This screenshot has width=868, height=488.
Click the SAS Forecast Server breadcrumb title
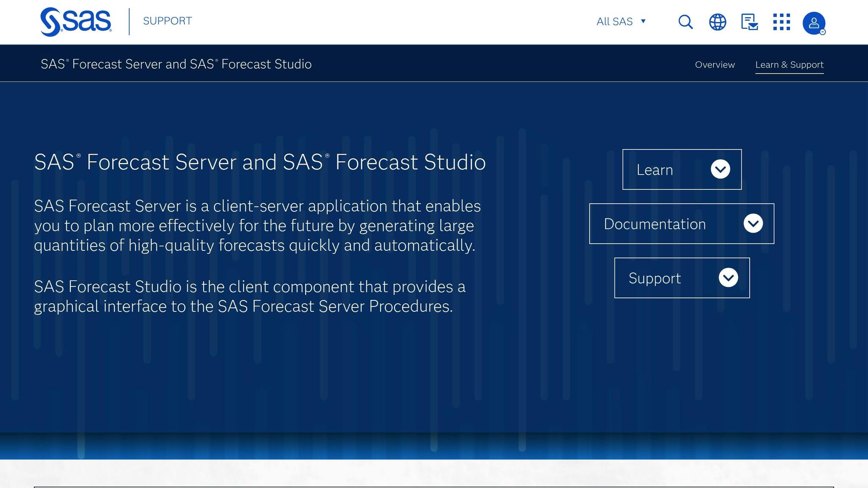(176, 64)
